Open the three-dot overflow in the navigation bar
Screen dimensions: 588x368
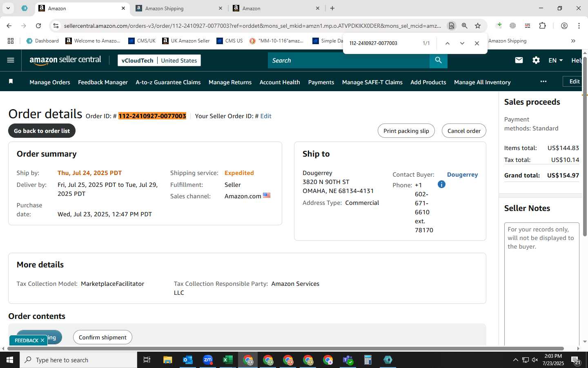[543, 81]
